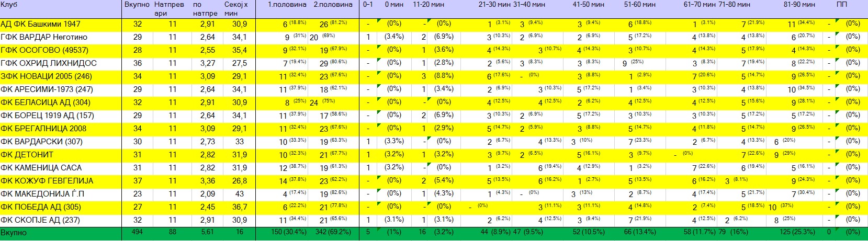This screenshot has height=241, width=868.
Task: Click the 41-50 мин column header
Action: (588, 5)
